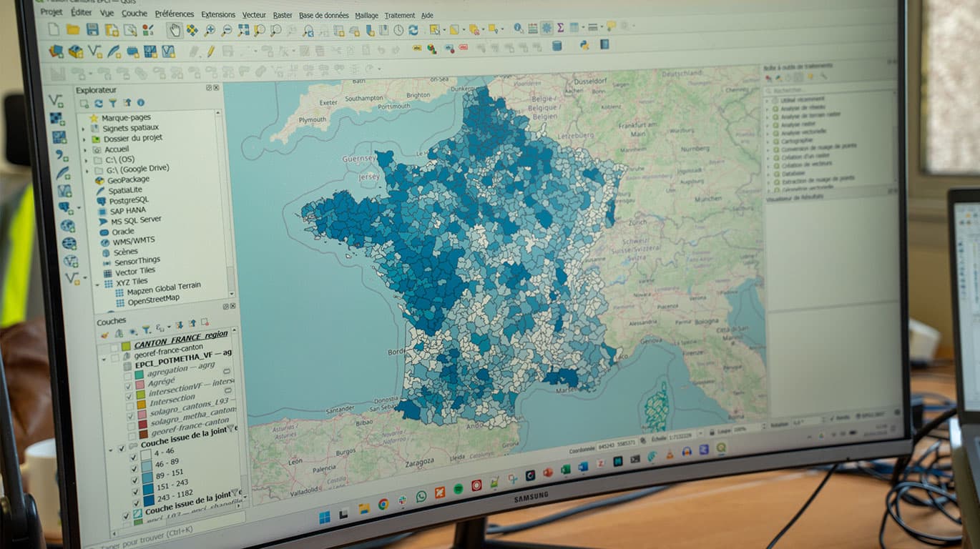The width and height of the screenshot is (980, 549).
Task: Expand Analyse de réseau in processing toolbox
Action: (x=768, y=109)
